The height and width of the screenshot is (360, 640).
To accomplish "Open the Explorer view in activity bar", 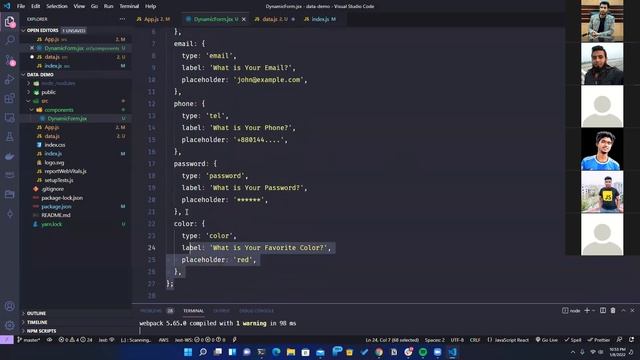I will coord(9,22).
